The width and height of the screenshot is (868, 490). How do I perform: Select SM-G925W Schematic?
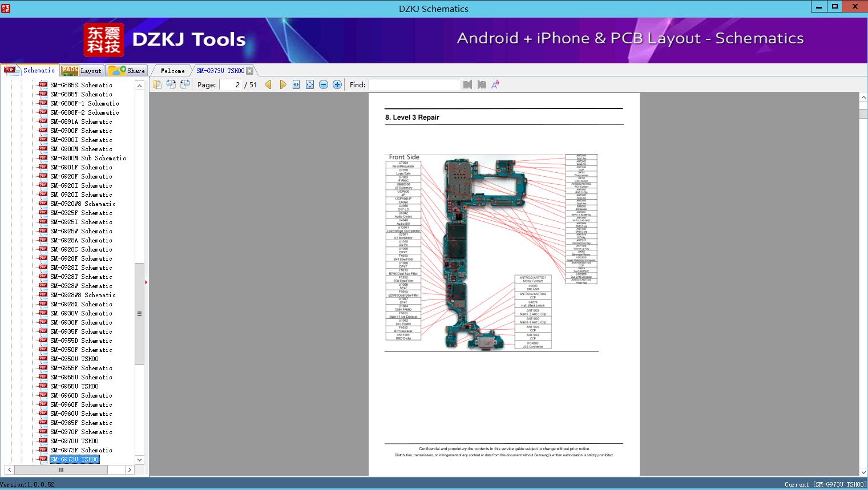click(x=81, y=231)
